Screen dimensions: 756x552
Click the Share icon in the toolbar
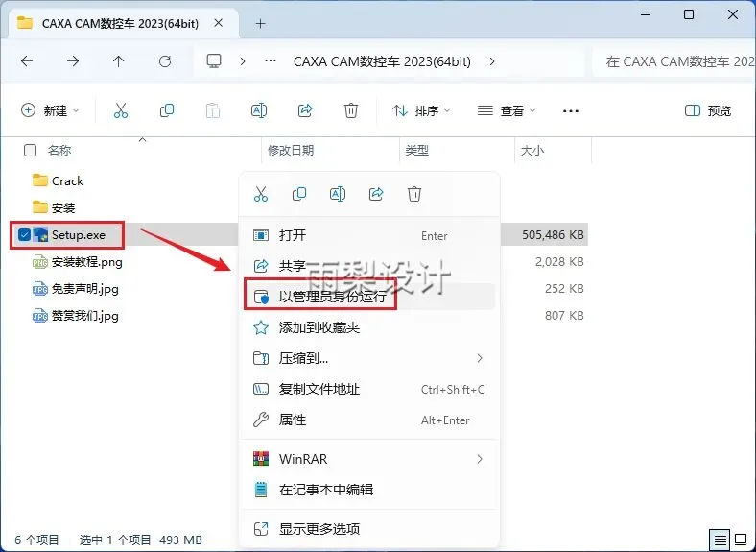pyautogui.click(x=305, y=111)
